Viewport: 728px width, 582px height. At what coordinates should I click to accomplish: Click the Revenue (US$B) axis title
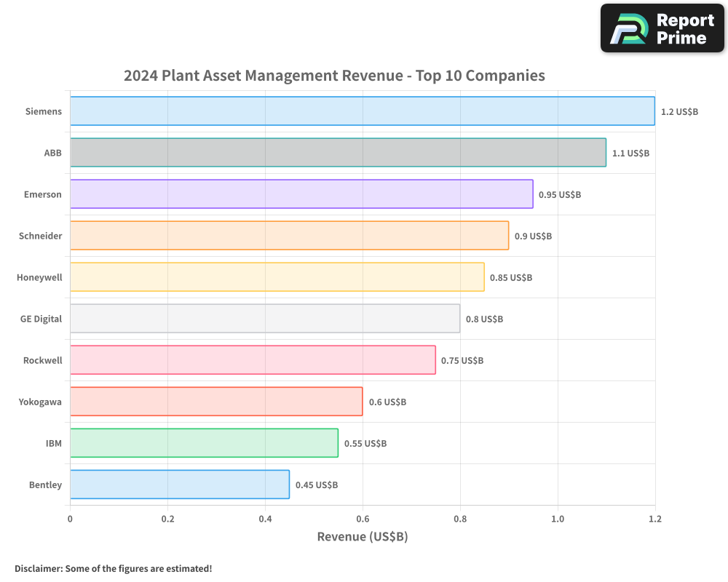point(363,536)
